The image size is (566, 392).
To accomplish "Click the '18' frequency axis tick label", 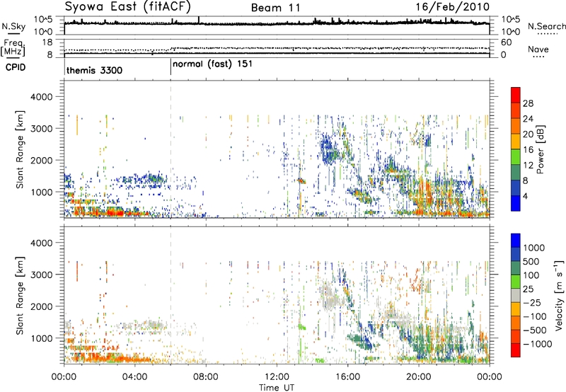I will click(47, 42).
